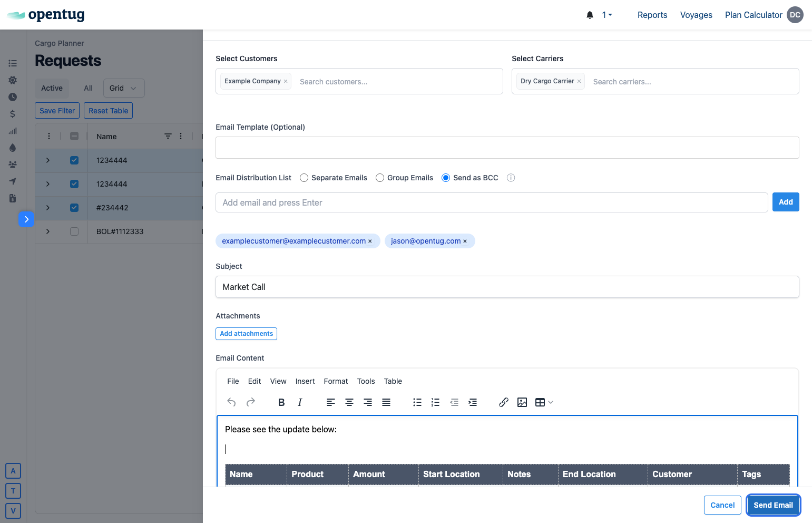Image resolution: width=812 pixels, height=523 pixels.
Task: Insert link in editor
Action: coord(504,402)
